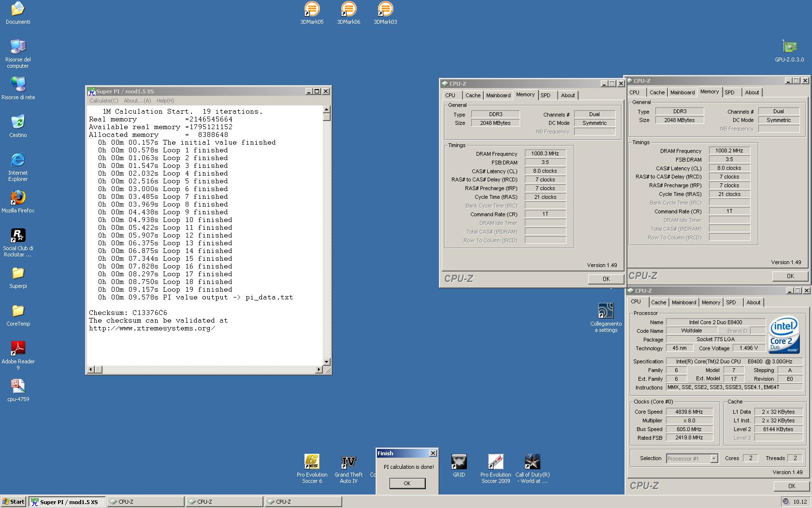Click Checksum: C13376C6 line in Super PI

click(128, 313)
